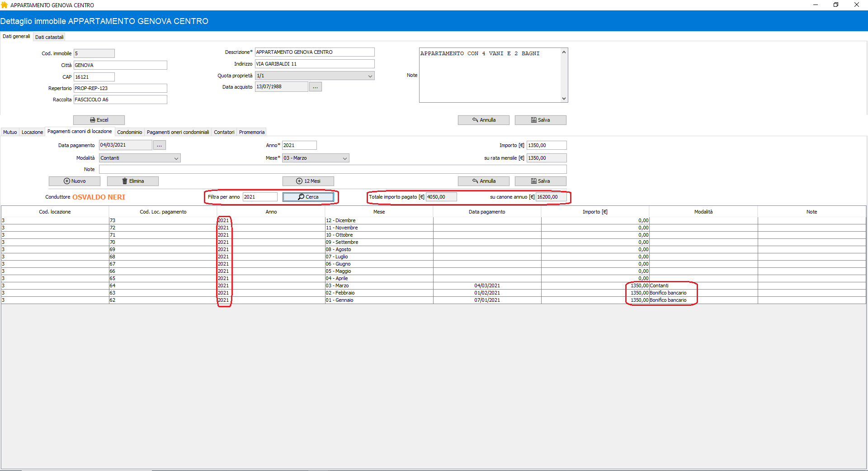Save the payment with the lower Salva button
The image size is (868, 471).
pos(540,181)
